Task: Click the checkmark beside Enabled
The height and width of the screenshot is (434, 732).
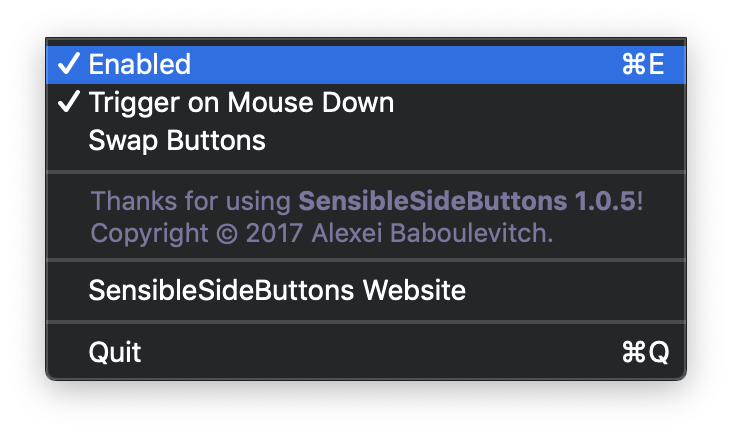Action: coord(69,65)
